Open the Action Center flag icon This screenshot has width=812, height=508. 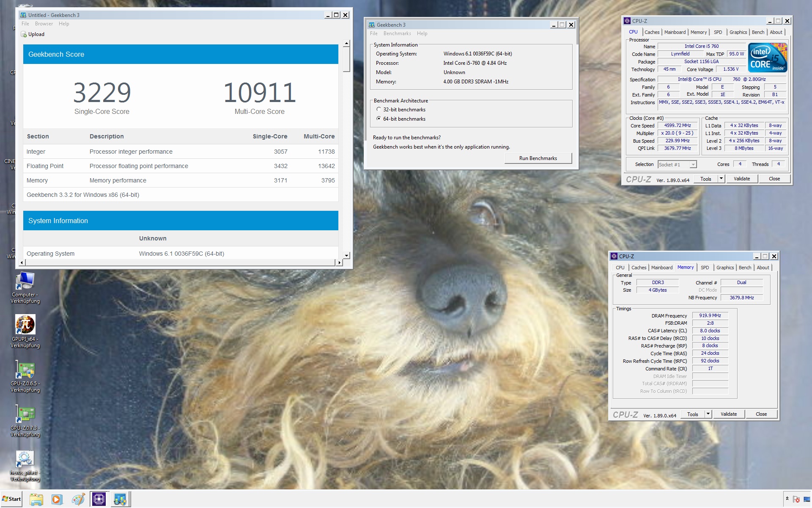(x=796, y=499)
